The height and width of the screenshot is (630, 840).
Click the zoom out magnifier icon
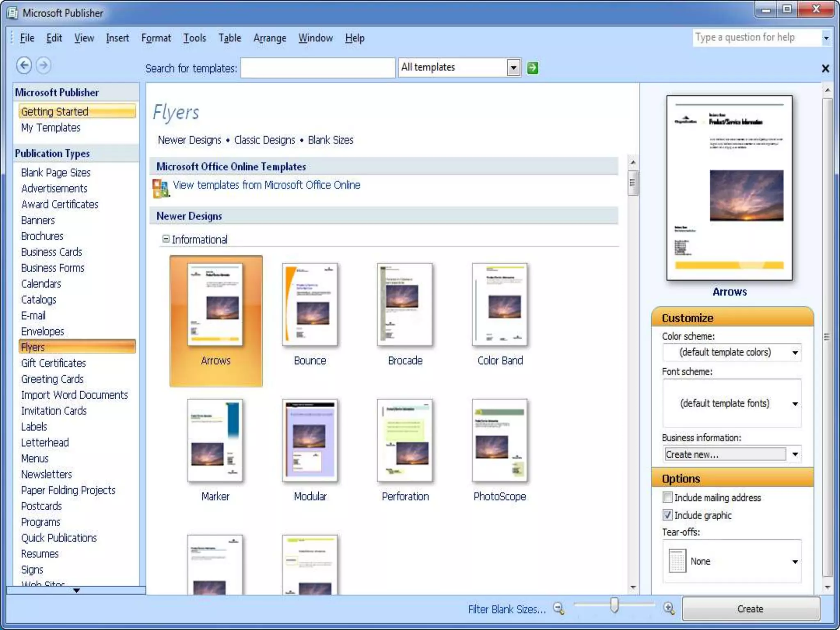[559, 608]
